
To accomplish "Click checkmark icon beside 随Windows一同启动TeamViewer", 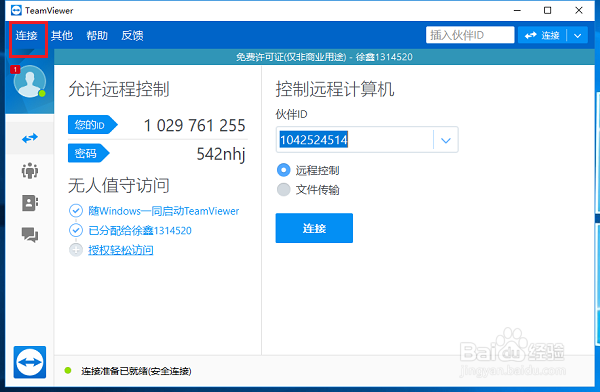I will pyautogui.click(x=76, y=211).
